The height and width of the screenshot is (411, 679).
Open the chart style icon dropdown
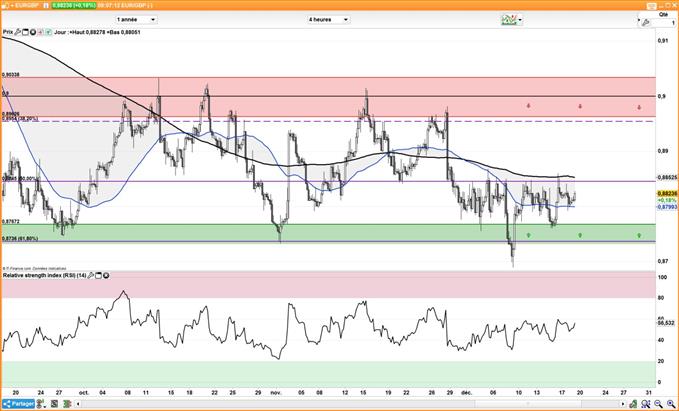point(511,19)
